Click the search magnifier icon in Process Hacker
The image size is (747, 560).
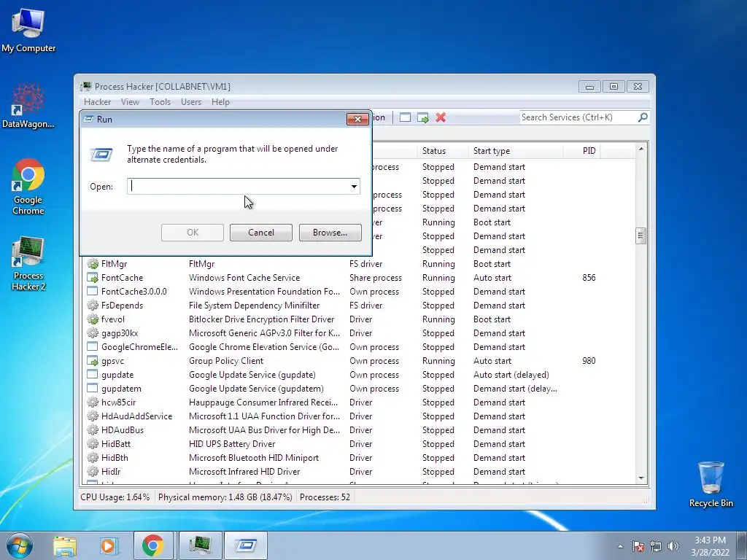(643, 117)
